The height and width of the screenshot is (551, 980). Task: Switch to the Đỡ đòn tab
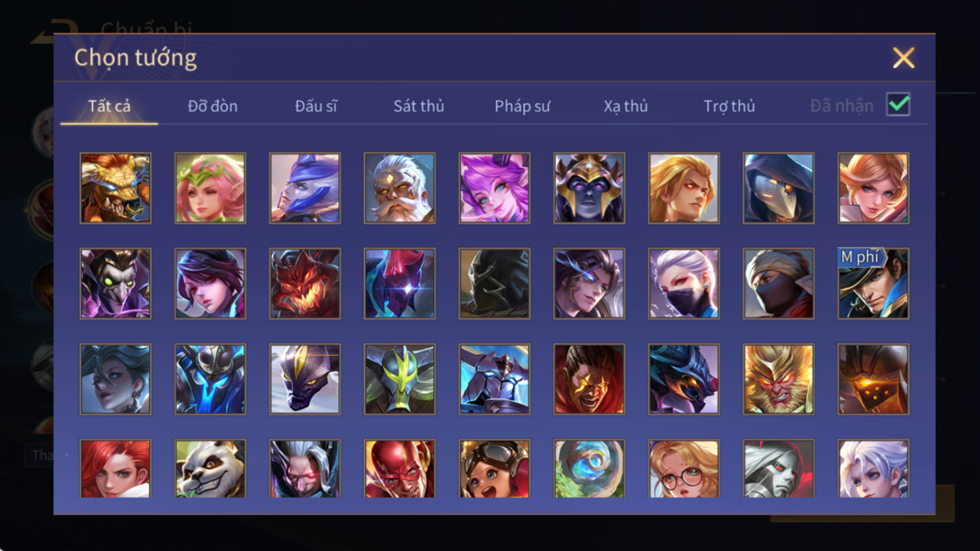(212, 106)
